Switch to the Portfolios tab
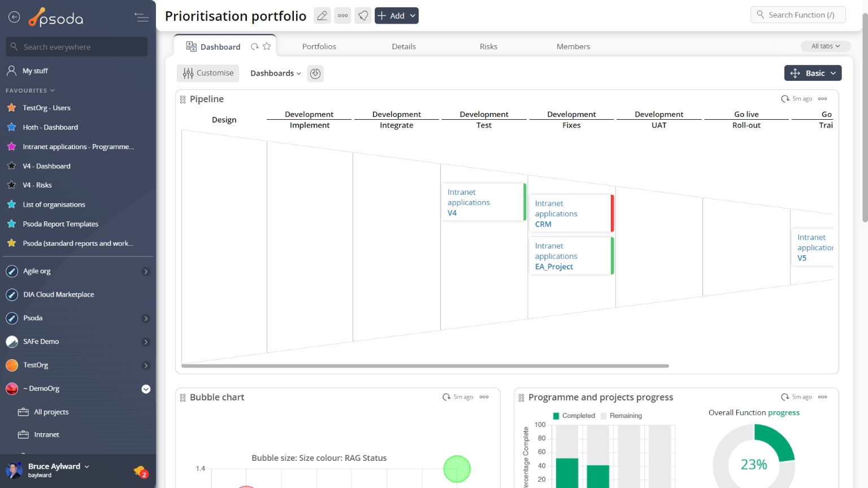The width and height of the screenshot is (868, 488). (319, 46)
